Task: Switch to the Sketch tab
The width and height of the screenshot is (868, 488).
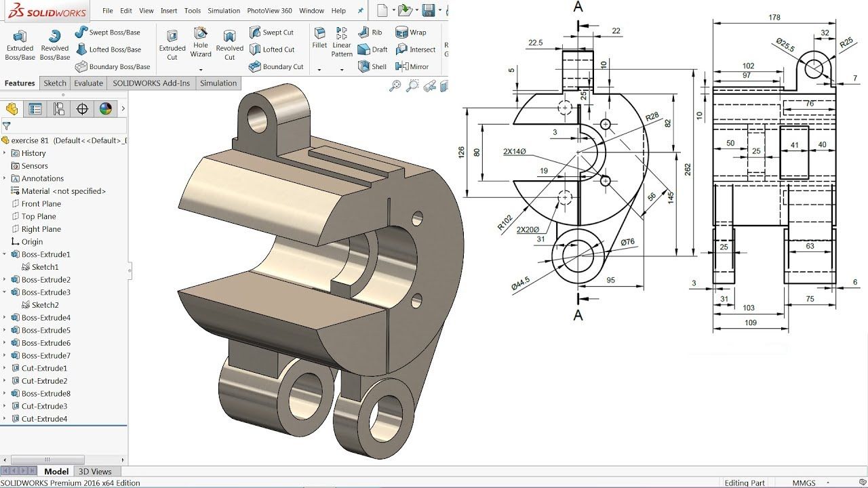Action: 54,83
